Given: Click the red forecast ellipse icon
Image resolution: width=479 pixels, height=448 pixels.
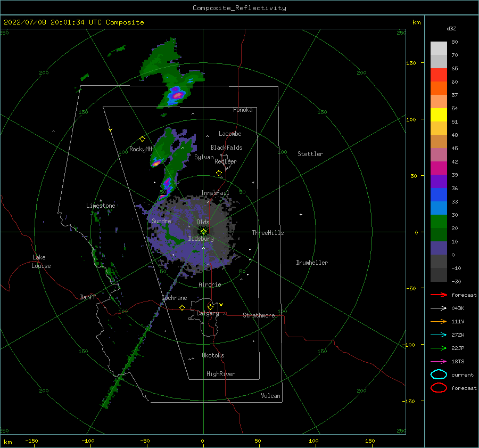Looking at the screenshot, I should coord(439,388).
